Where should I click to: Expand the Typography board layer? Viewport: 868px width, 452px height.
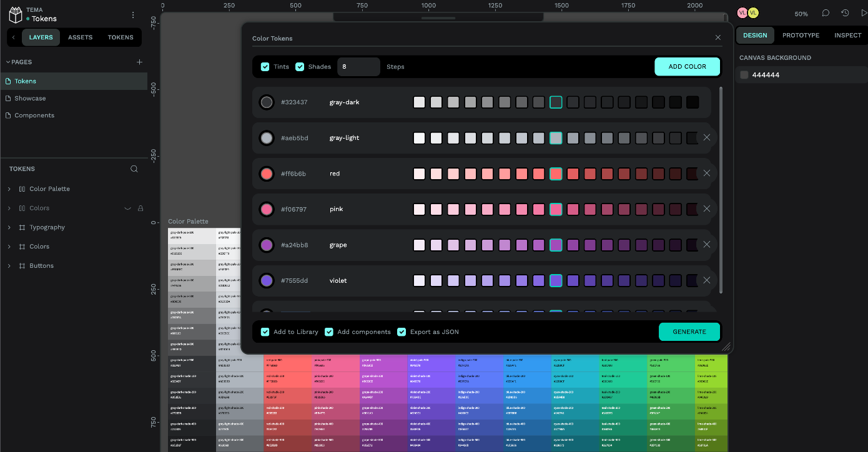[9, 228]
